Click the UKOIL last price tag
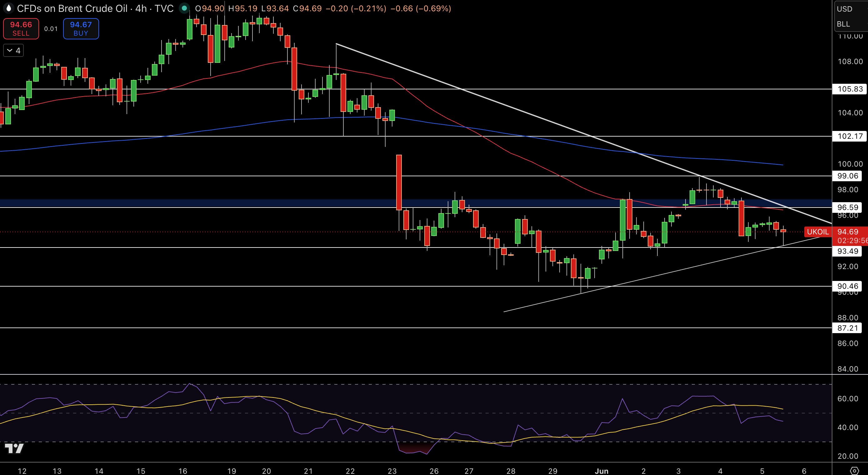Viewport: 868px width, 475px height. tap(818, 232)
